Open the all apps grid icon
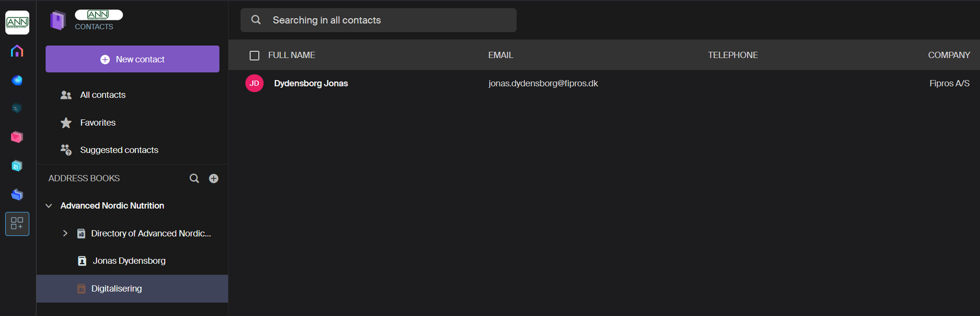Viewport: 980px width, 316px height. (17, 224)
